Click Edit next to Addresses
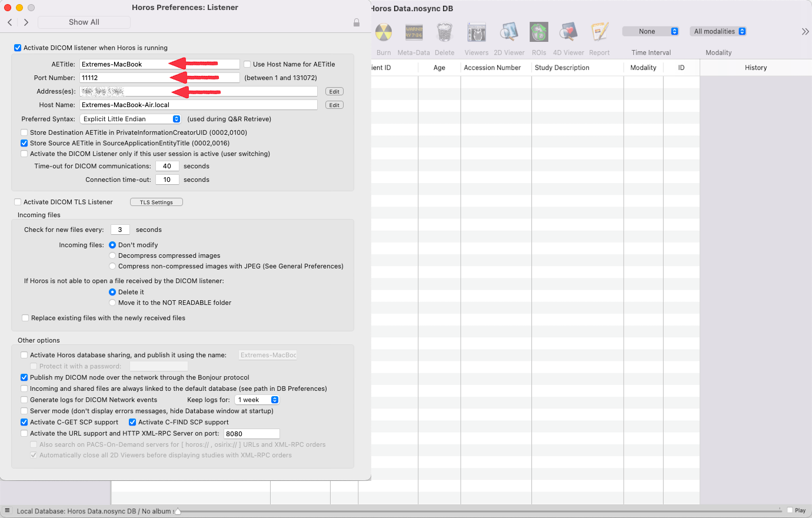The image size is (812, 518). [x=334, y=91]
